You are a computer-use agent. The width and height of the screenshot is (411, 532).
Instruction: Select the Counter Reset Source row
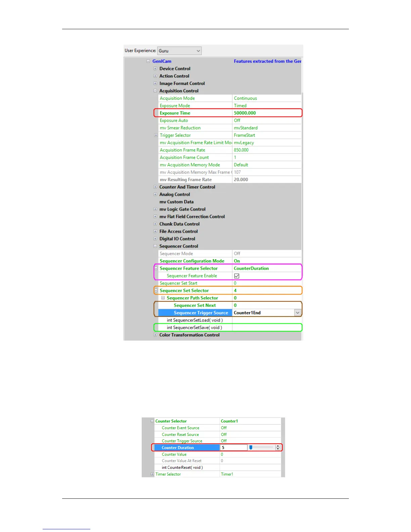point(218,434)
